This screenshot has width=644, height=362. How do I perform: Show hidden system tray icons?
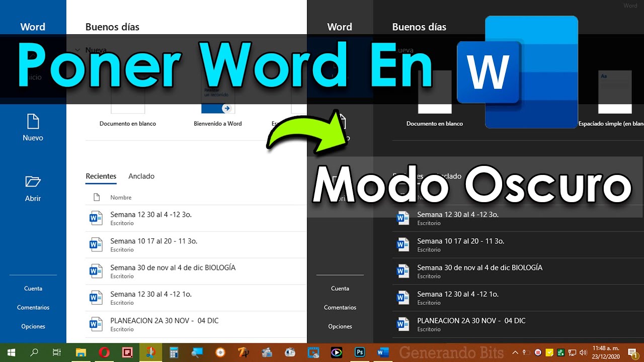click(515, 352)
